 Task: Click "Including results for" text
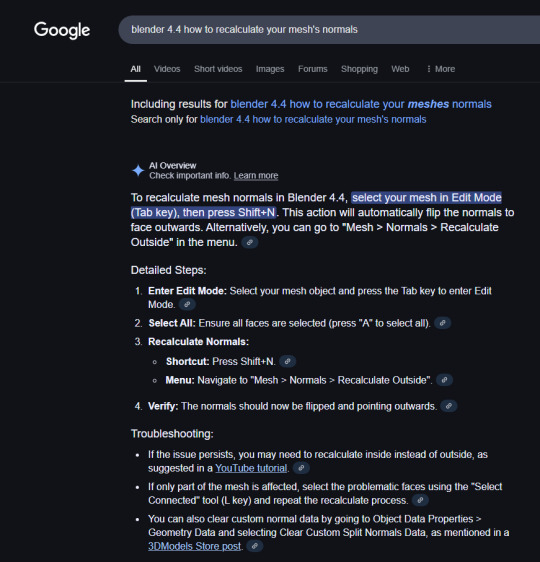click(x=179, y=104)
